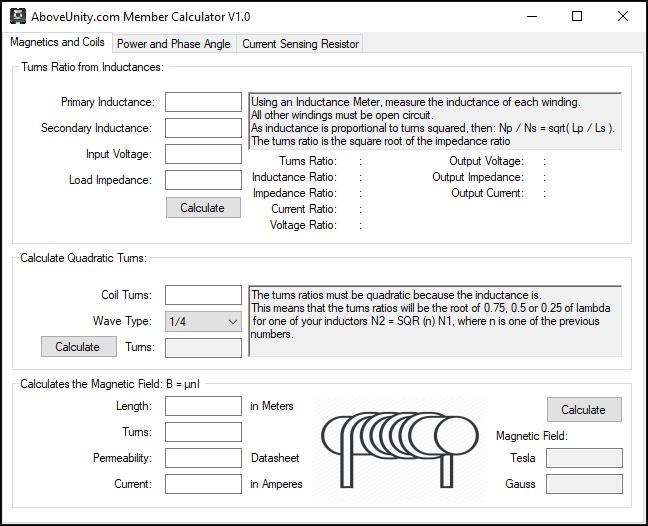
Task: Click the 'Inductance Ratio:' result label
Action: [294, 177]
